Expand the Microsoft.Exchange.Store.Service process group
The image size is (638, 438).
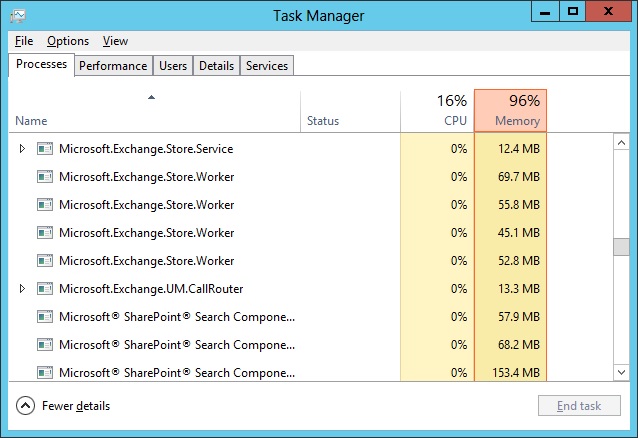coord(22,149)
